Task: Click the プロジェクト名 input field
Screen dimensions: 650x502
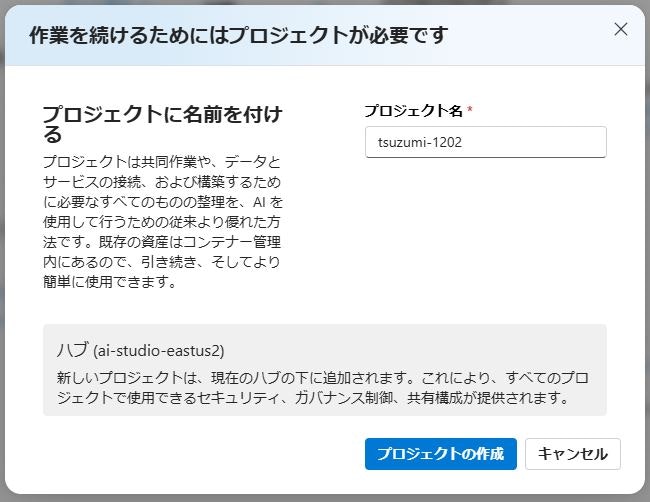Action: click(485, 142)
